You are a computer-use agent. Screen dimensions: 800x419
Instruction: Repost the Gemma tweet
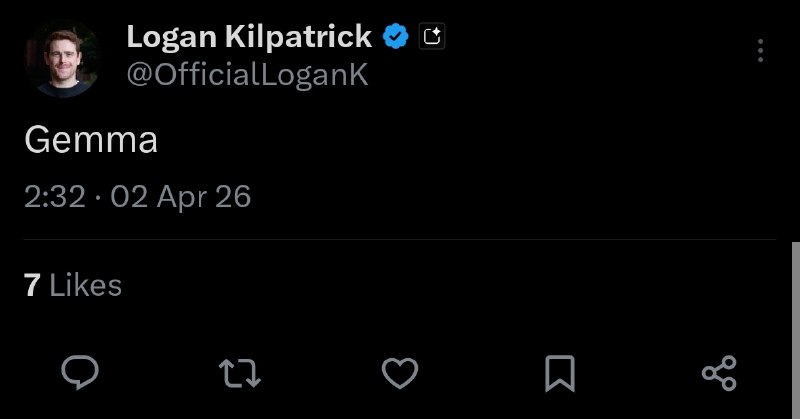[240, 373]
